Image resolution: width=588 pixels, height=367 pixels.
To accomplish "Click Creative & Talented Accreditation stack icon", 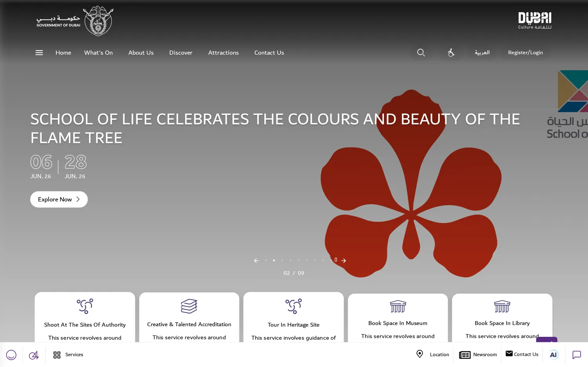I will (189, 306).
